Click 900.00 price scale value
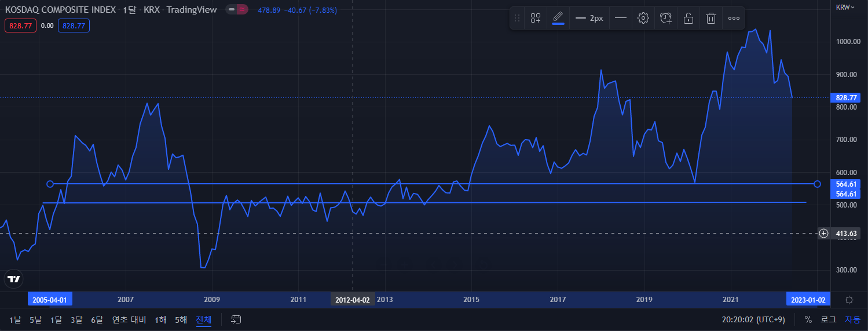868x331 pixels. pos(848,75)
